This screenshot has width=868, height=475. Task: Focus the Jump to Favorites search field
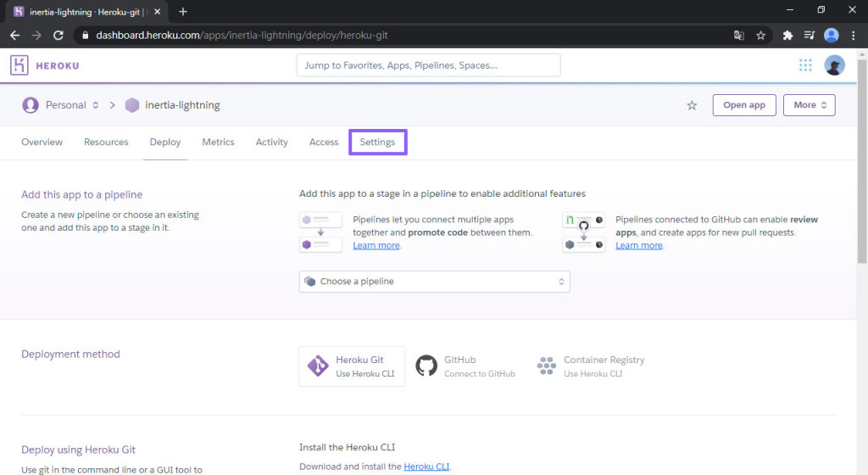coord(428,65)
